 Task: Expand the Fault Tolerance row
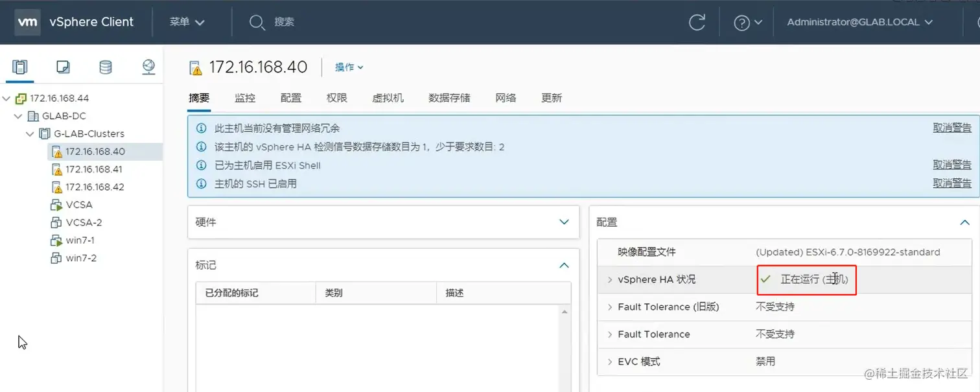click(x=610, y=334)
